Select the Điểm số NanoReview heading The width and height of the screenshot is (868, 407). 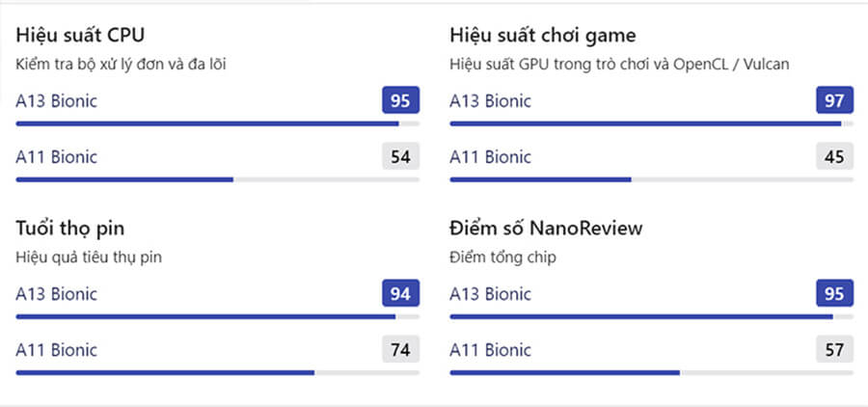click(546, 229)
